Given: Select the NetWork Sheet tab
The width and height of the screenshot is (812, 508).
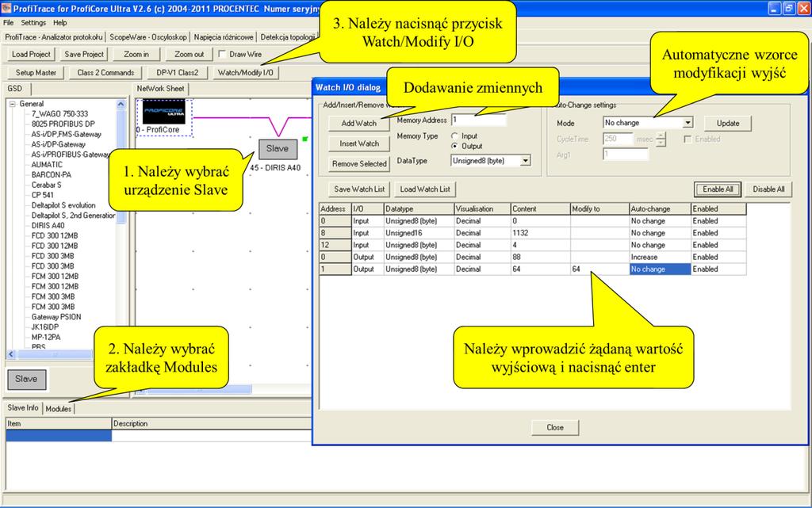Looking at the screenshot, I should click(x=160, y=89).
